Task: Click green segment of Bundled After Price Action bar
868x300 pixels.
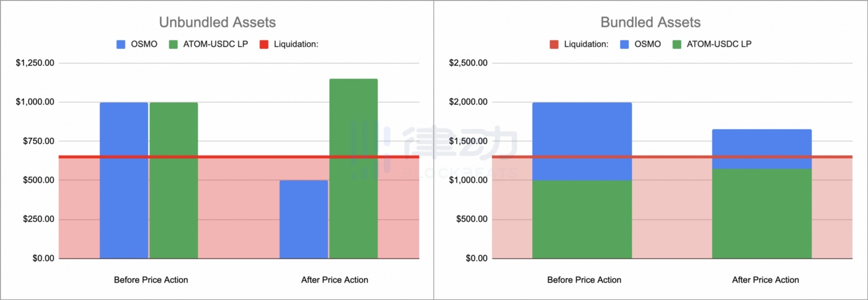Action: click(762, 214)
